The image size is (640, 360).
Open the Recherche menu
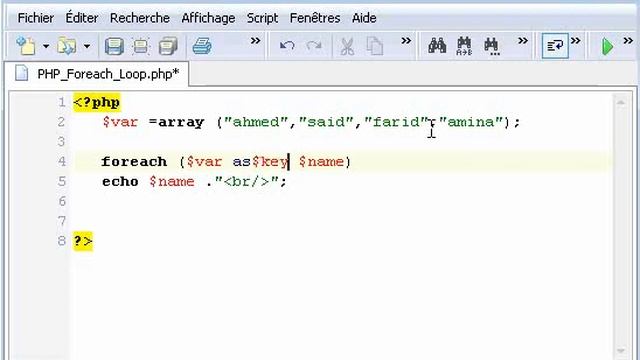point(140,18)
